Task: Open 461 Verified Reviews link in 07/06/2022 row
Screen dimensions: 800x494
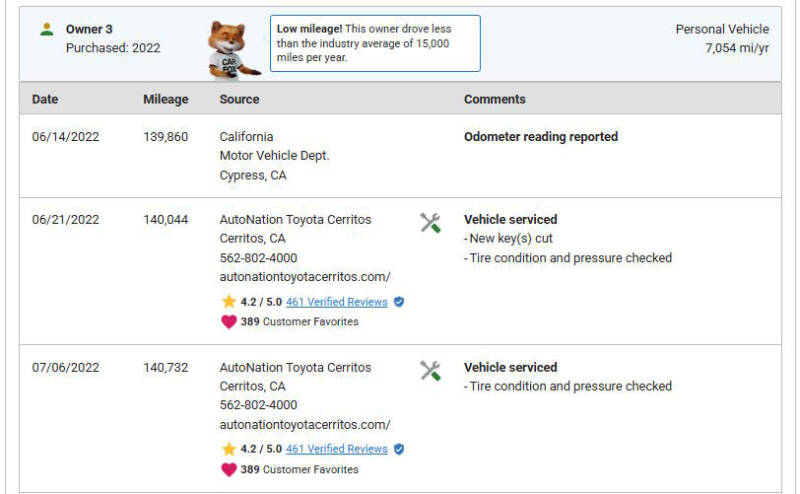Action: click(336, 449)
